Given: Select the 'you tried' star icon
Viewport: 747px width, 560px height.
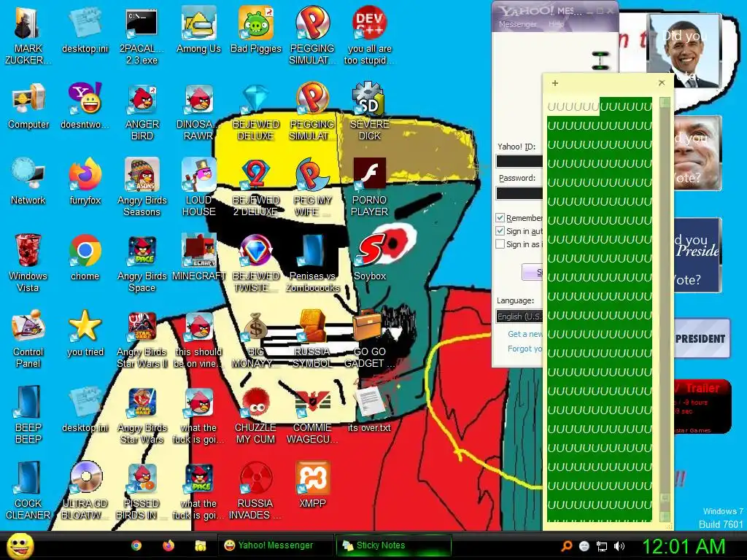Looking at the screenshot, I should [x=85, y=333].
